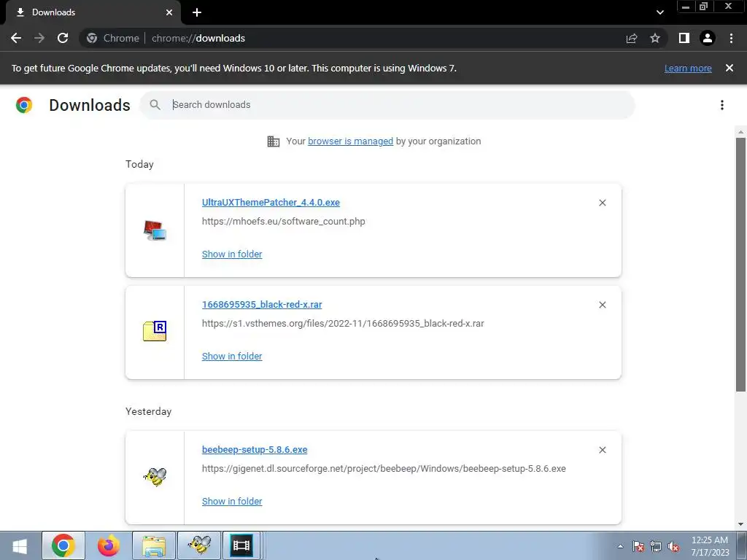Screen dimensions: 747x560
Task: Click the RAR archive file icon
Action: point(155,331)
